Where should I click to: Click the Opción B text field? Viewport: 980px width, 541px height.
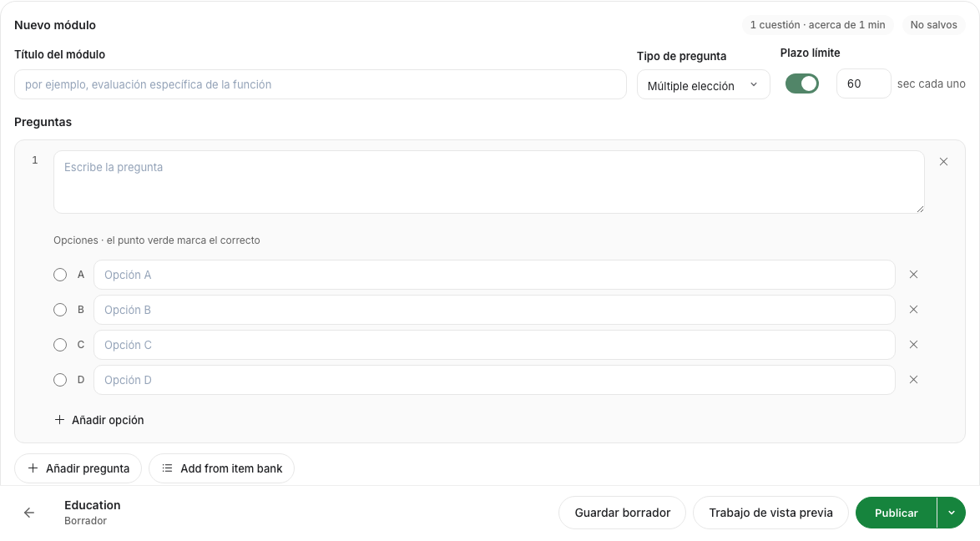click(494, 310)
